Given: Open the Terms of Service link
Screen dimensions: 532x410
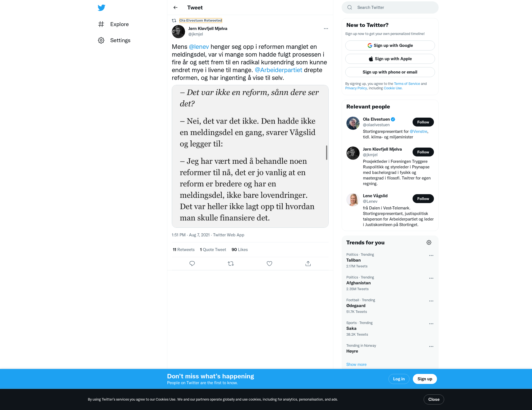Looking at the screenshot, I should tap(407, 83).
